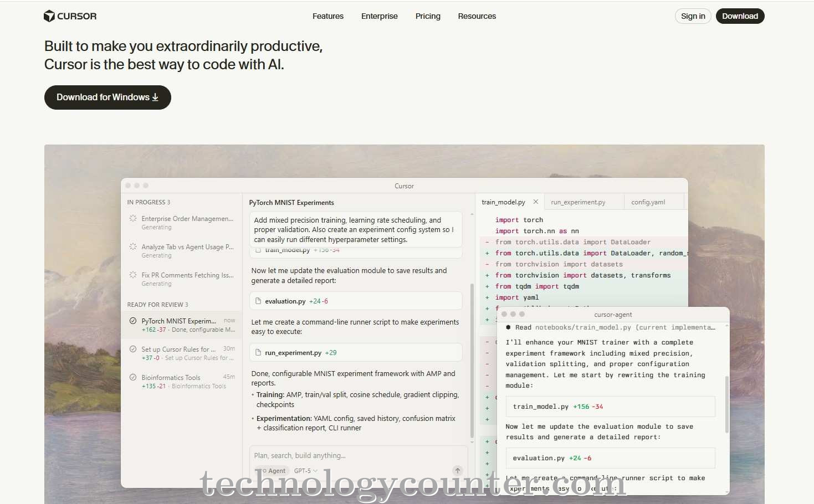814x504 pixels.
Task: Click the 'Plan, search, build anything' input
Action: (x=355, y=456)
